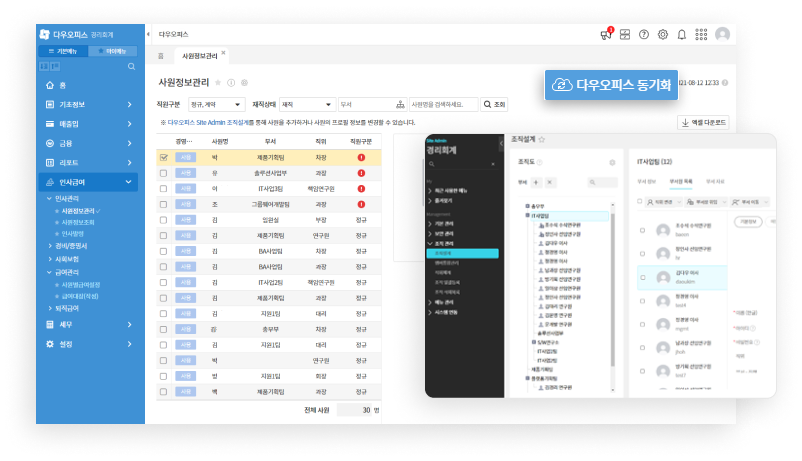The width and height of the screenshot is (802, 461).
Task: Click the help icon next to sync timestamp
Action: click(x=725, y=82)
